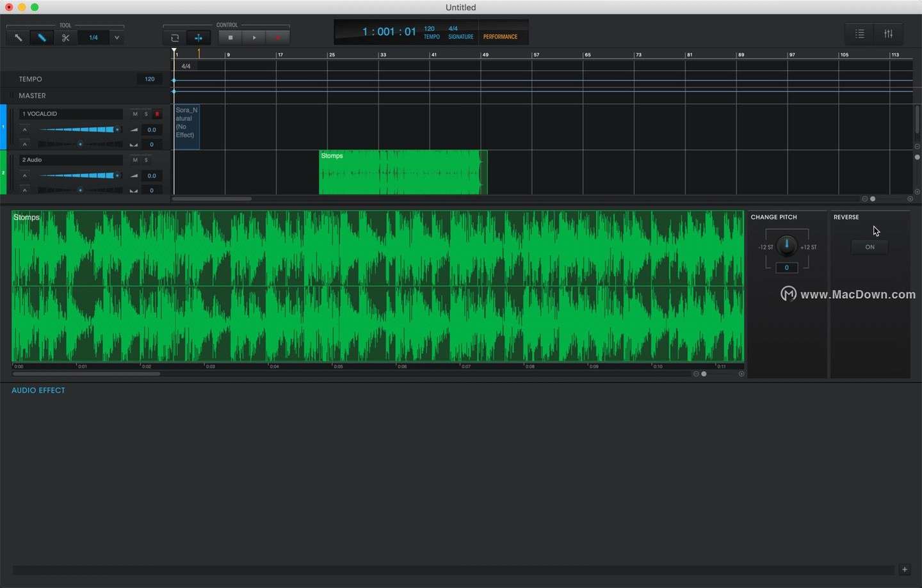Start recording with the red record button

(278, 38)
